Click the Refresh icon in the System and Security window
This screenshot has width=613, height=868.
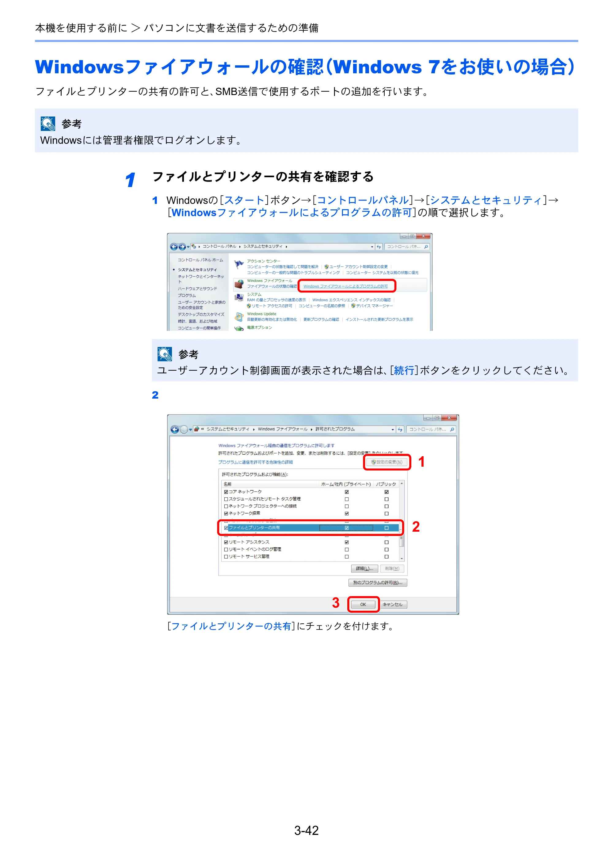click(x=379, y=247)
